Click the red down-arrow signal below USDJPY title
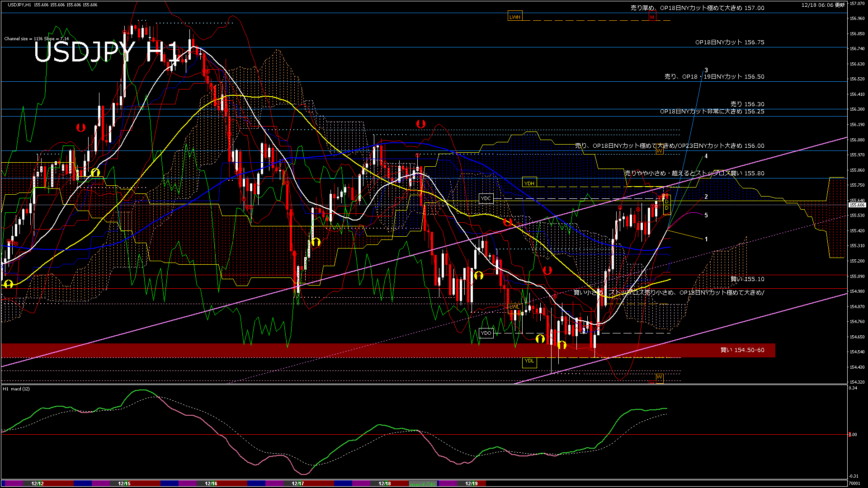 point(81,127)
